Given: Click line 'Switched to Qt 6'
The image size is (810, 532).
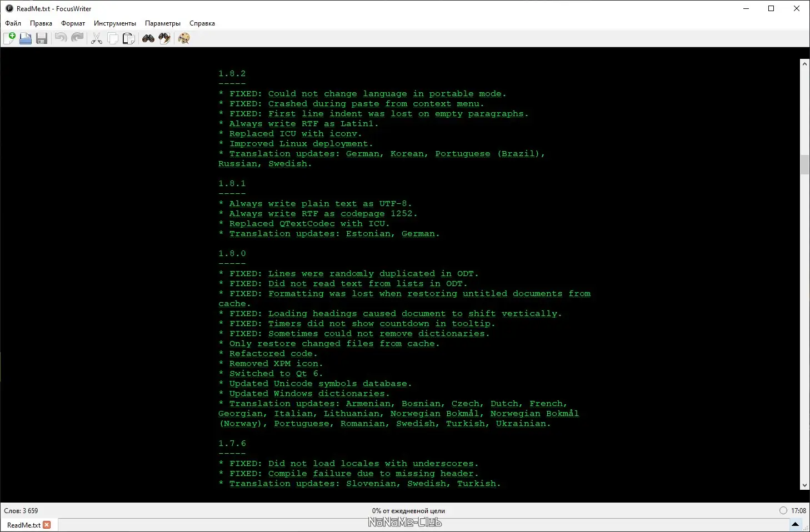Looking at the screenshot, I should (271, 374).
